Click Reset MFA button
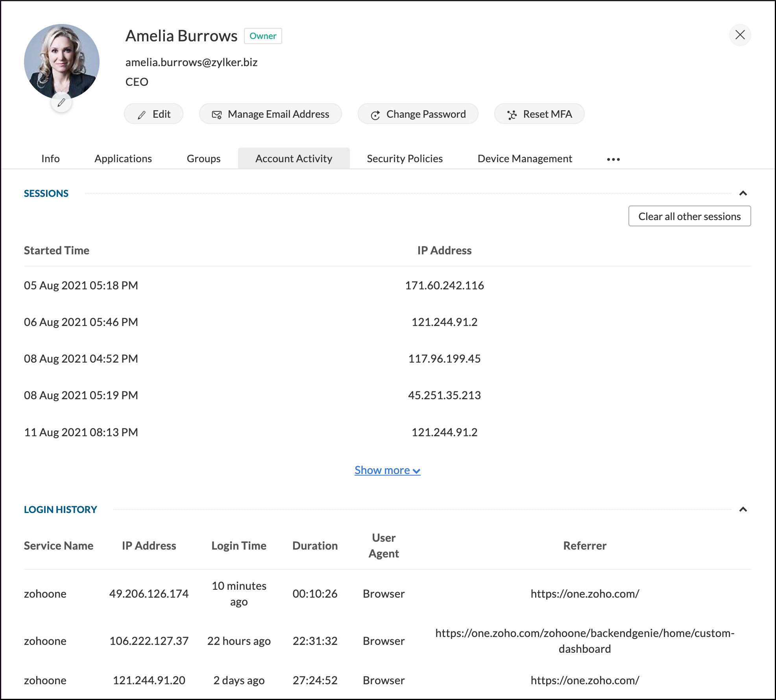Image resolution: width=776 pixels, height=700 pixels. 539,114
